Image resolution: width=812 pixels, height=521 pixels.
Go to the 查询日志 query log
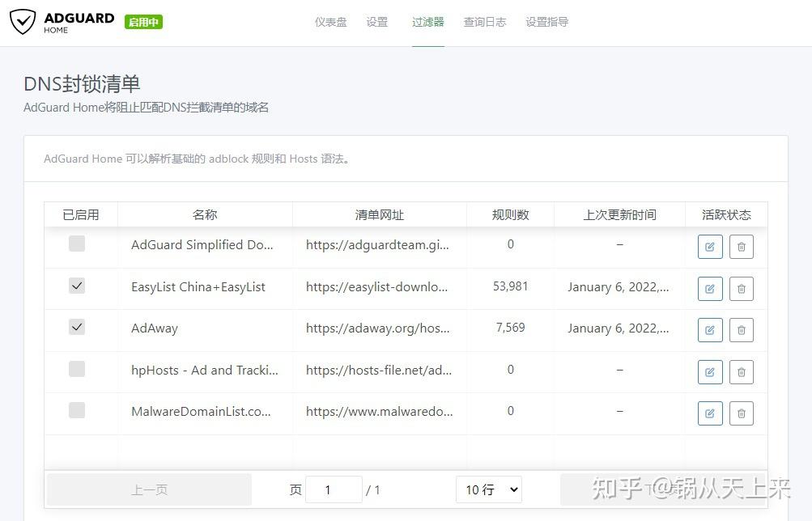[485, 22]
